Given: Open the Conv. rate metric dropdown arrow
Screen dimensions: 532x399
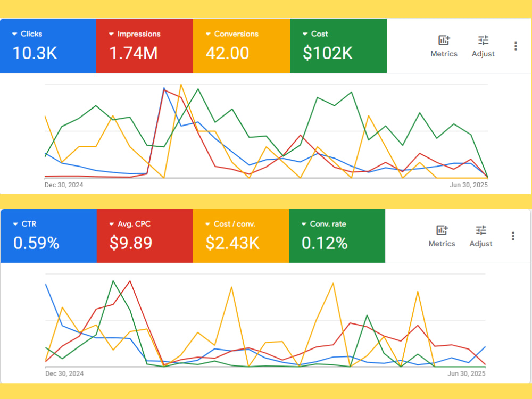Looking at the screenshot, I should [304, 224].
